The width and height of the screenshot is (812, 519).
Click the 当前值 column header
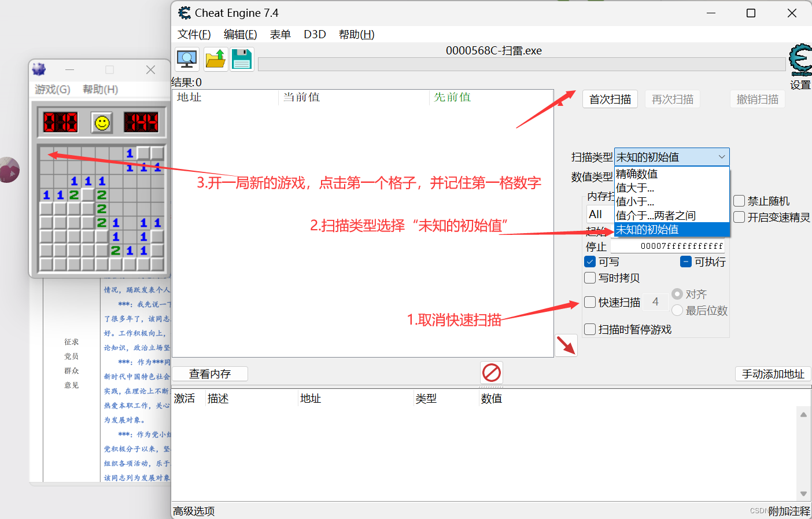pyautogui.click(x=354, y=97)
